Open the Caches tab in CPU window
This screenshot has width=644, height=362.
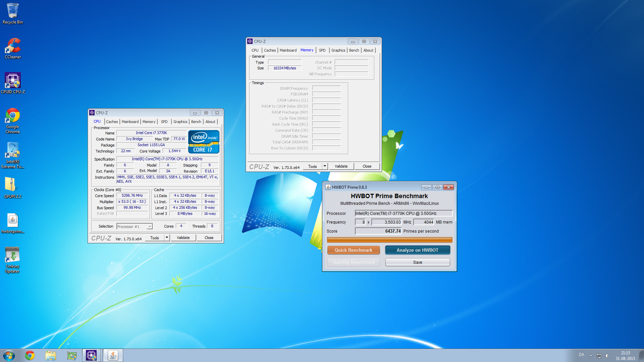[112, 122]
